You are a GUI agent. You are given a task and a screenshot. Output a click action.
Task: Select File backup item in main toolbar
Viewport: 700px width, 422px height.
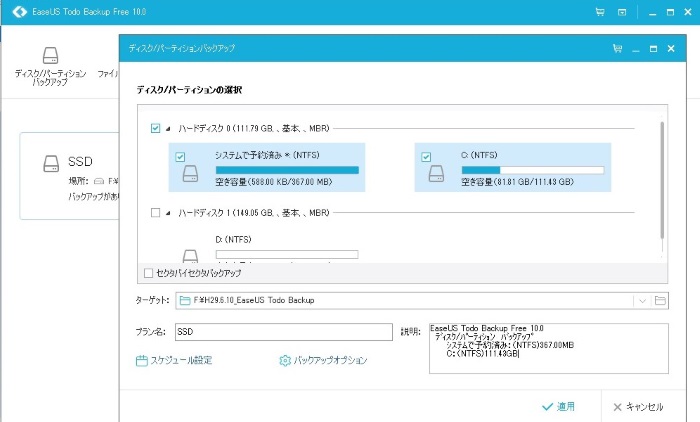108,74
